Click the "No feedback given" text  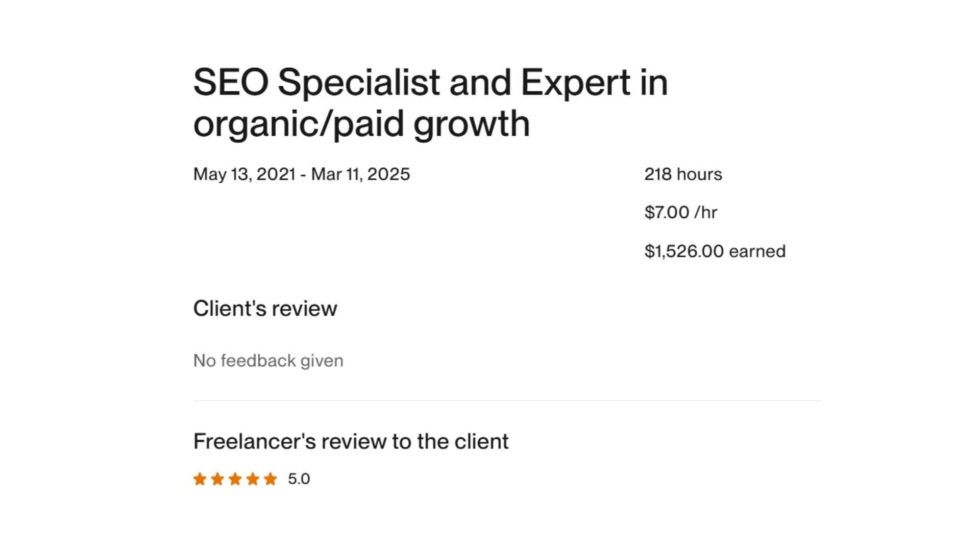(268, 361)
